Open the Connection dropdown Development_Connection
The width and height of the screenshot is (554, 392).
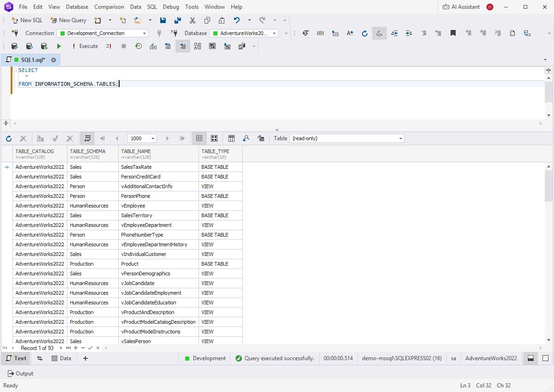tap(102, 33)
